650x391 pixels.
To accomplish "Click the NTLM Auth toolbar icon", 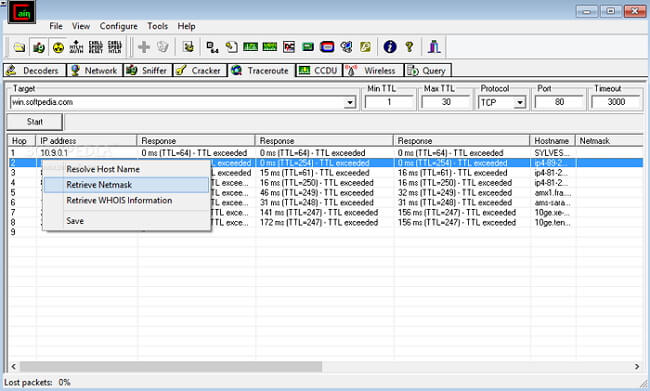I will [77, 47].
